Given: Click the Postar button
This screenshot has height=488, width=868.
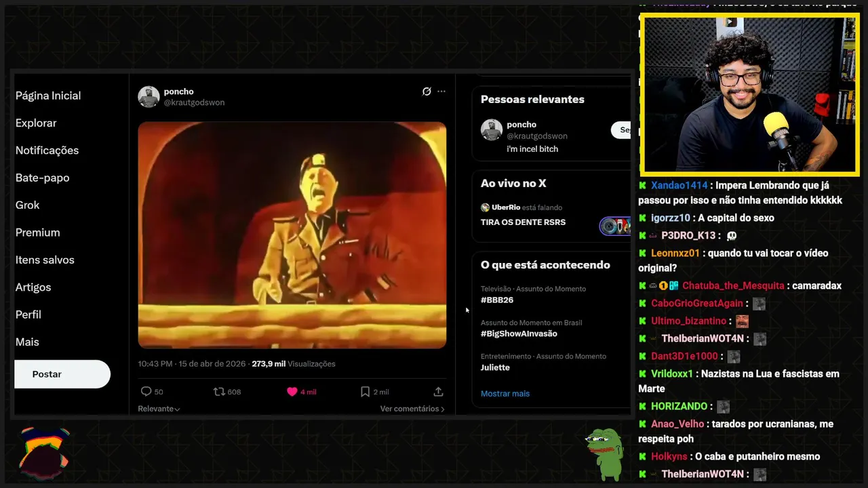Looking at the screenshot, I should [62, 374].
